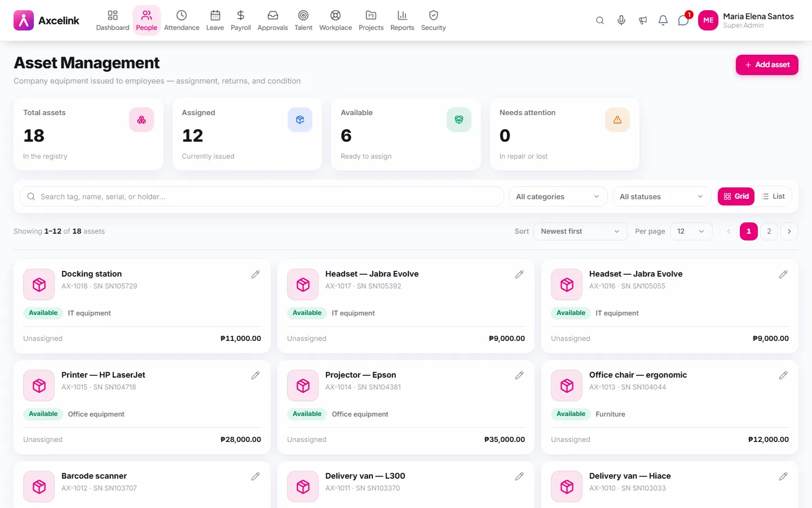Open the People section

coord(147,20)
